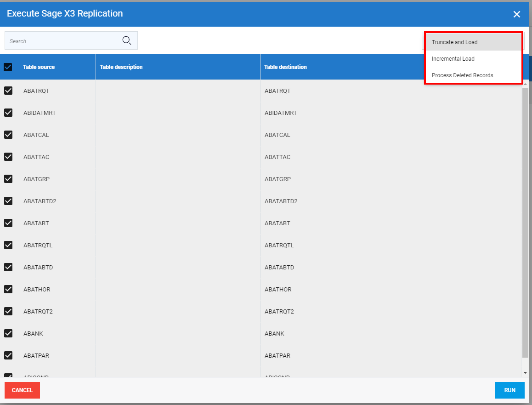Viewport: 532px width, 405px height.
Task: Sort by Table source column header
Action: 39,67
